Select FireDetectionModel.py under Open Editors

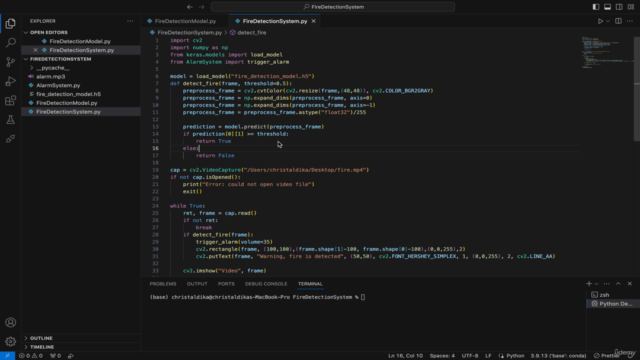pyautogui.click(x=81, y=41)
